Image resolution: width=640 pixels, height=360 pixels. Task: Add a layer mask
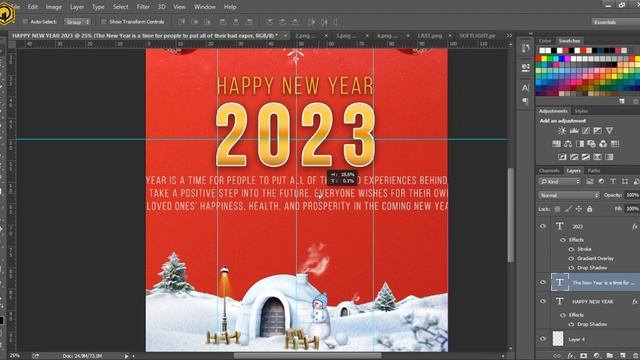tap(584, 356)
